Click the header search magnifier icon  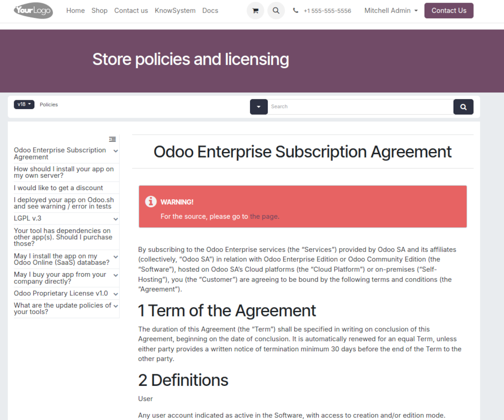[276, 11]
